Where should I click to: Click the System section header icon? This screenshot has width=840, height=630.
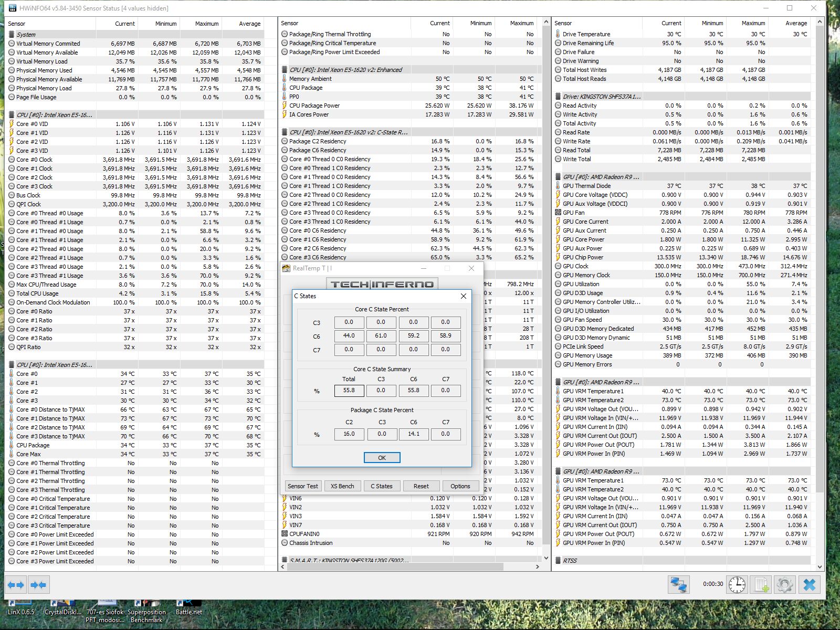[12, 35]
